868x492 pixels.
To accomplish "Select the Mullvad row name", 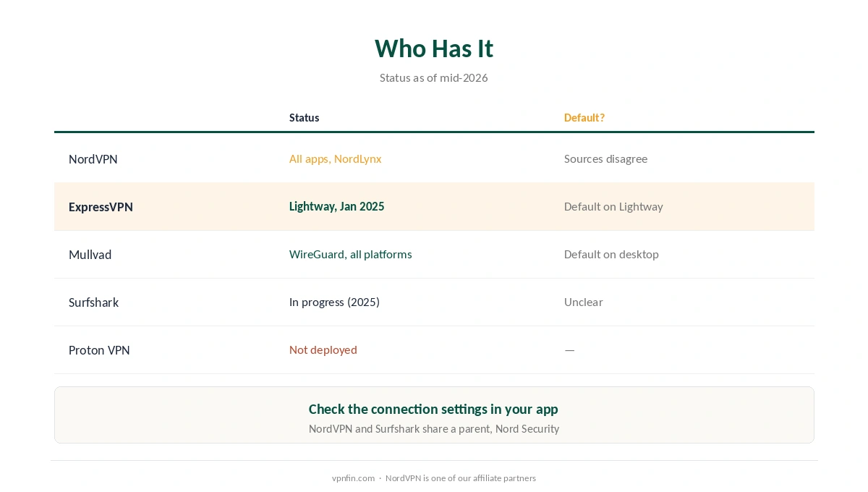I will point(90,255).
